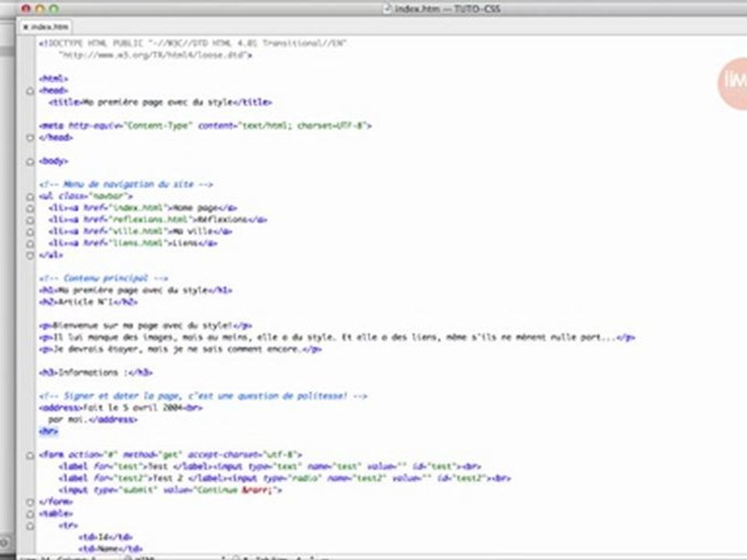This screenshot has width=747, height=560.
Task: Click the 'Ma ville' link code line
Action: click(140, 232)
